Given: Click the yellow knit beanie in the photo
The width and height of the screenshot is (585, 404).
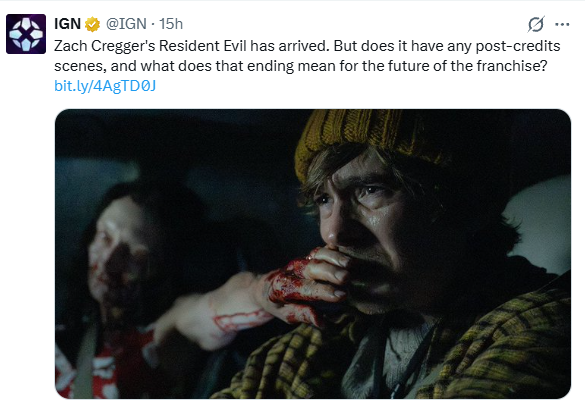Looking at the screenshot, I should [x=366, y=140].
